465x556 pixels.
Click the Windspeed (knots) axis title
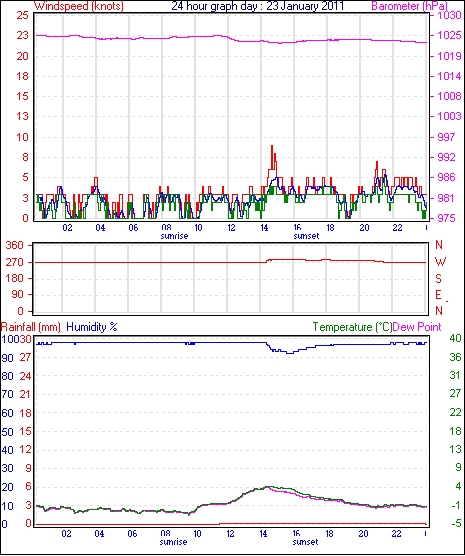(x=79, y=6)
